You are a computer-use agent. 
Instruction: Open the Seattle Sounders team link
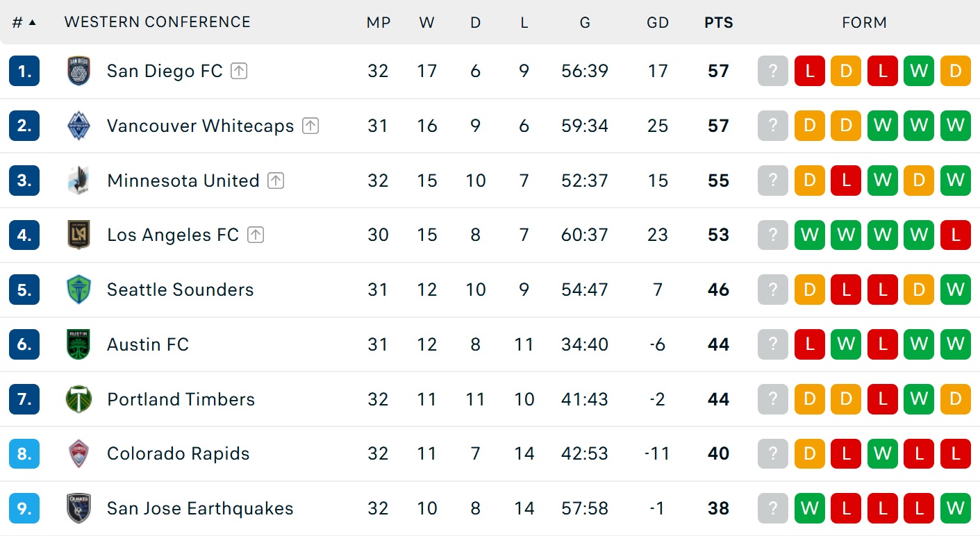pyautogui.click(x=181, y=290)
